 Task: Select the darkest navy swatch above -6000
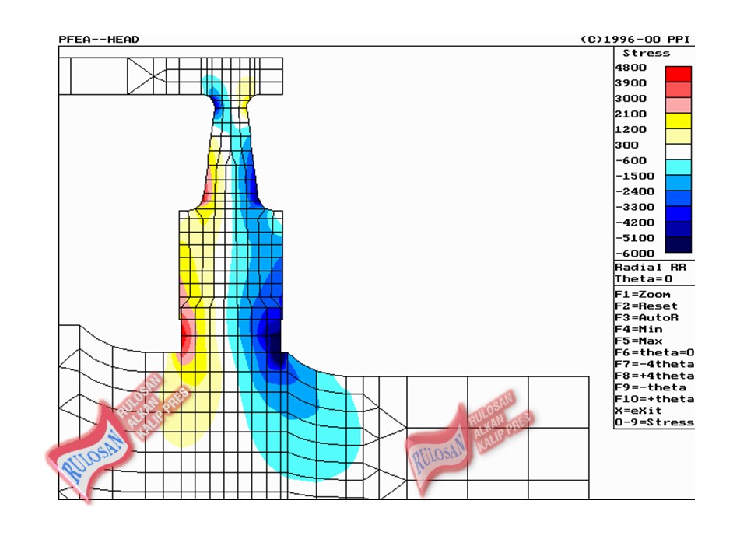tap(678, 244)
